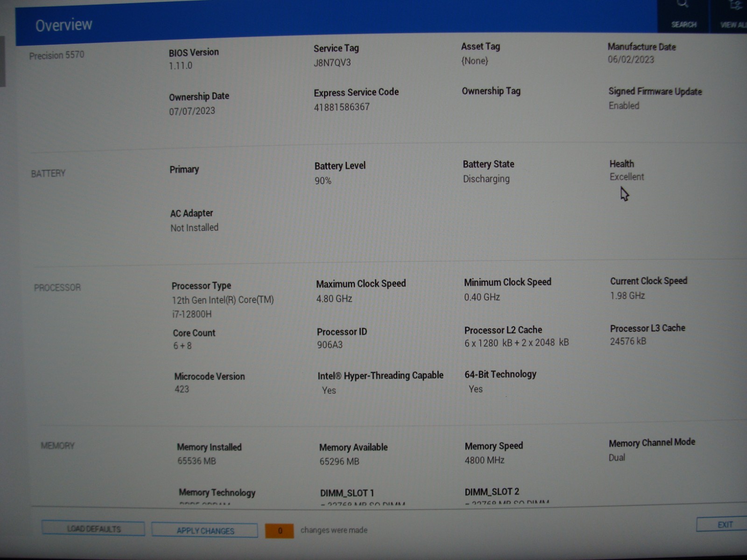Select microcode version 423
The width and height of the screenshot is (747, 560).
[182, 389]
